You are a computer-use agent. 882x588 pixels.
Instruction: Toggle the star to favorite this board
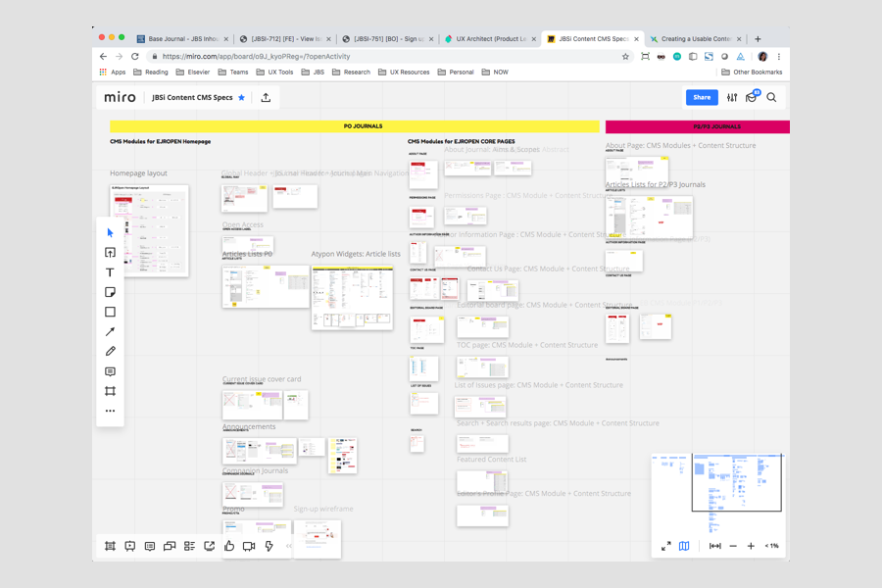pyautogui.click(x=242, y=98)
